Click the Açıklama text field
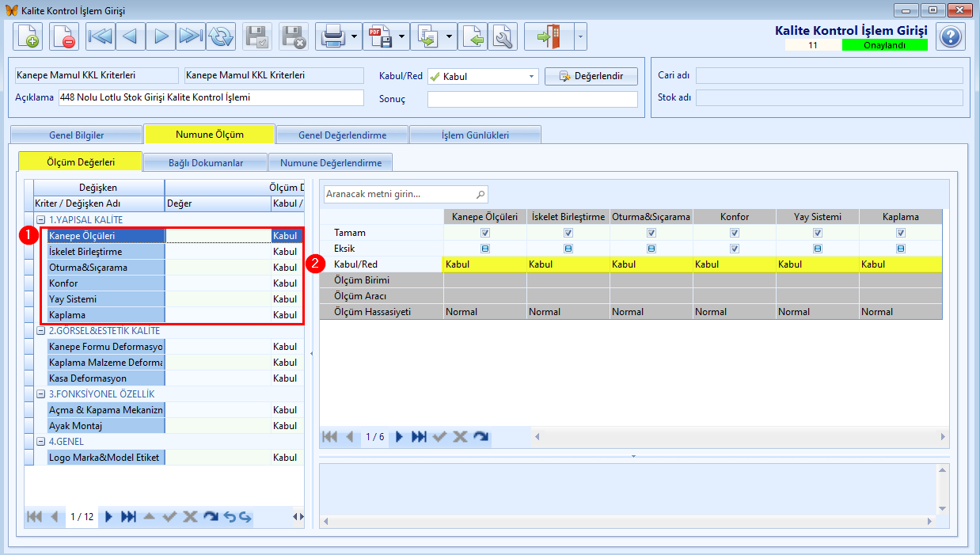This screenshot has width=980, height=555. pyautogui.click(x=211, y=98)
